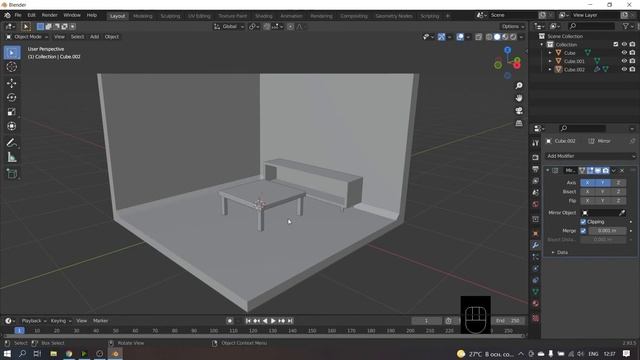
Task: Open the Add menu in viewport header
Action: pos(94,37)
